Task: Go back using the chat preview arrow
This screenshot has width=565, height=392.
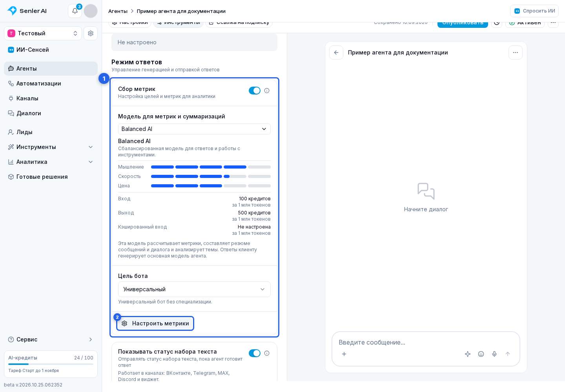Action: click(336, 53)
